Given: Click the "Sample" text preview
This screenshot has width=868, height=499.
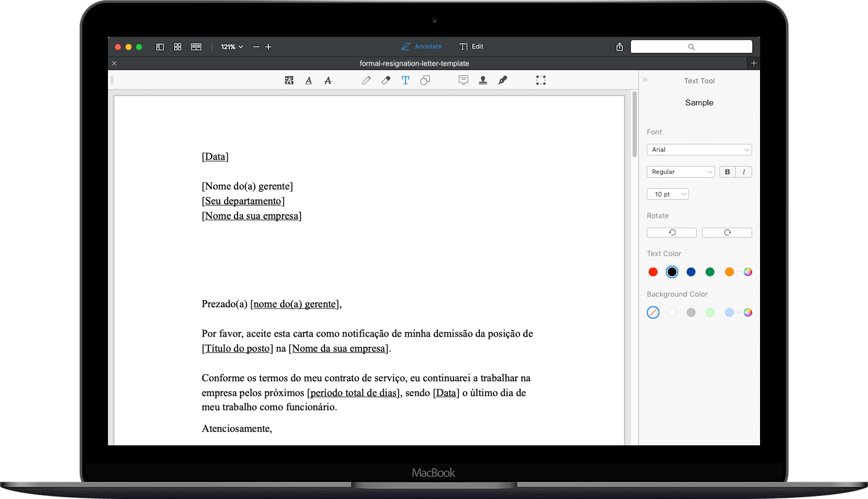Looking at the screenshot, I should coord(699,103).
